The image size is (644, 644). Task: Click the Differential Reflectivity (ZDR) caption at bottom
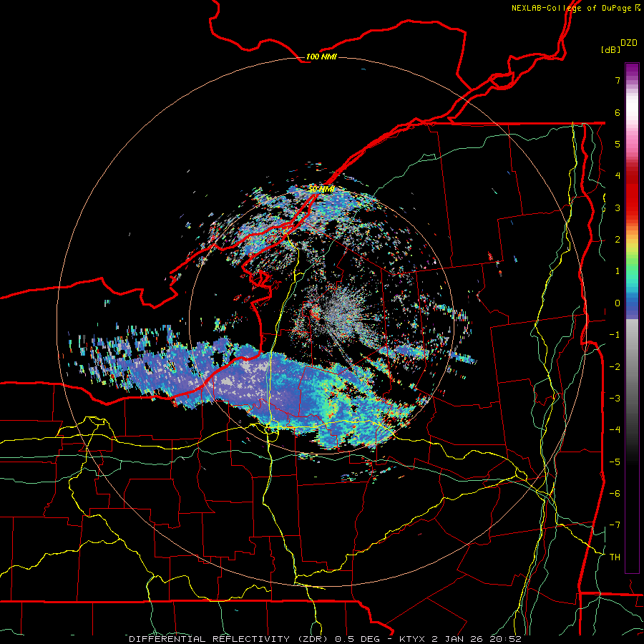pos(325,639)
